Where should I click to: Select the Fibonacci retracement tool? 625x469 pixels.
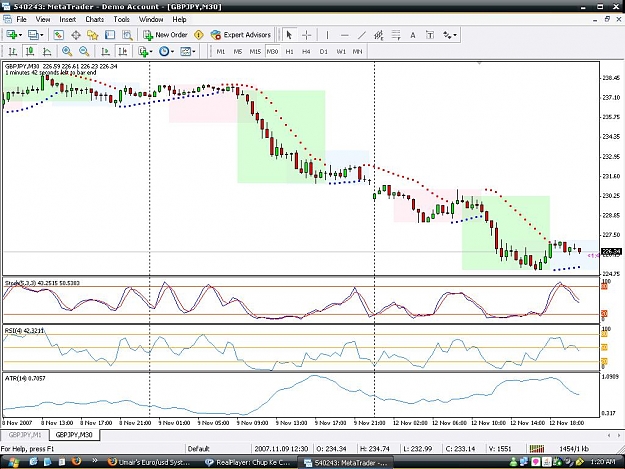(396, 35)
